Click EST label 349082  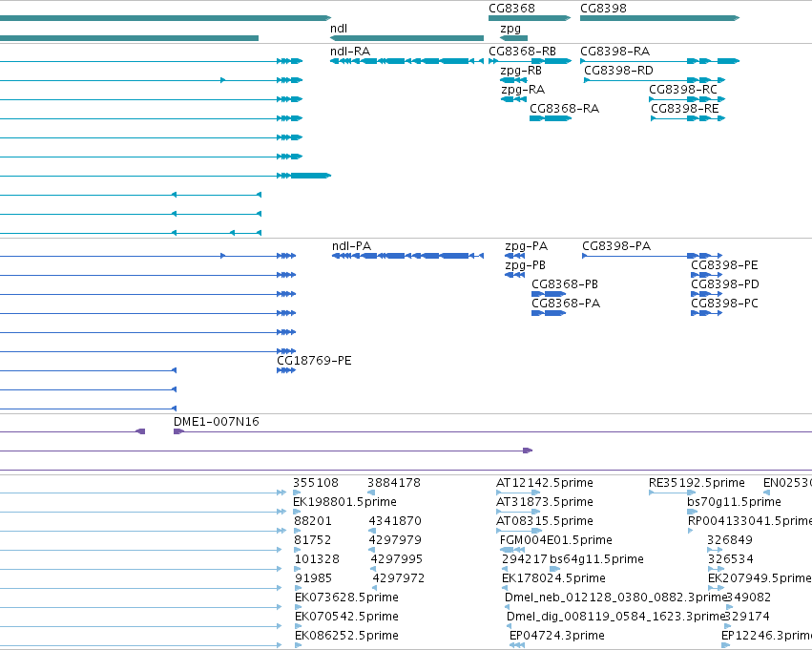[x=749, y=598]
